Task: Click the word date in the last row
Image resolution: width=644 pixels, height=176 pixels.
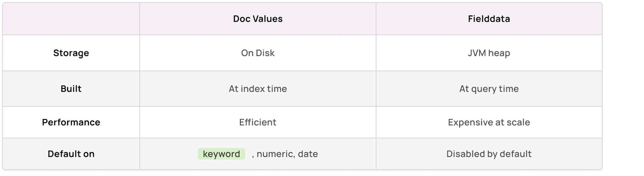Action: point(308,154)
